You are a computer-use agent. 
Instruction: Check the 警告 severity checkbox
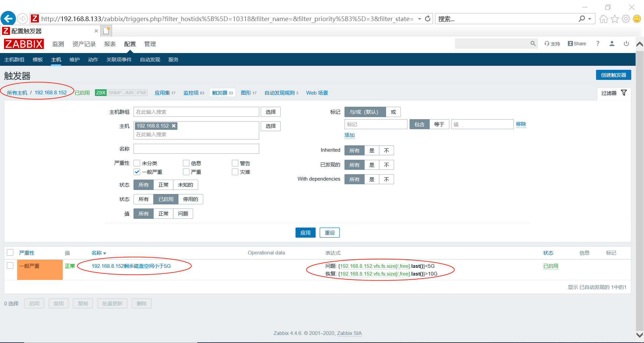pos(235,163)
